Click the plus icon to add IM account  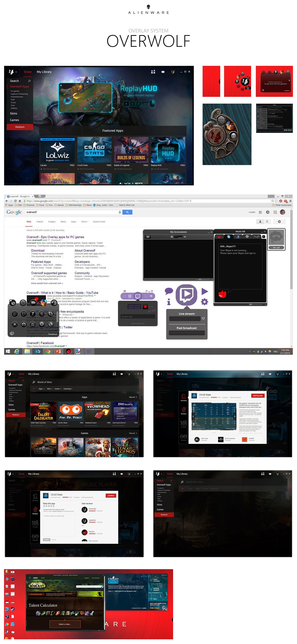point(264,237)
